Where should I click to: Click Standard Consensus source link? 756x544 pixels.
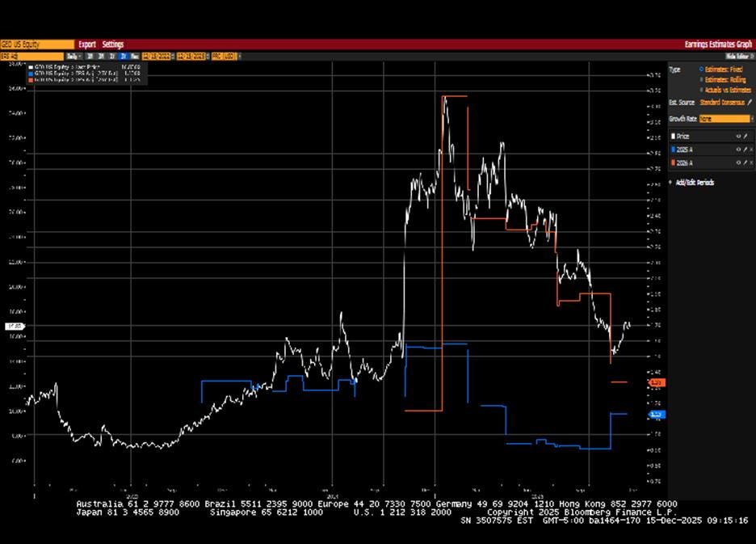point(722,103)
